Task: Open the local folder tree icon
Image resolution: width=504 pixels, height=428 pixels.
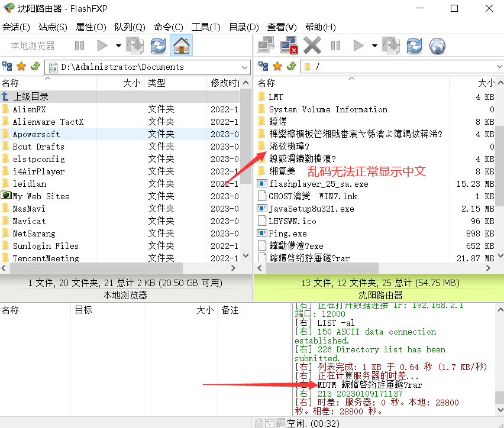Action: [x=7, y=67]
